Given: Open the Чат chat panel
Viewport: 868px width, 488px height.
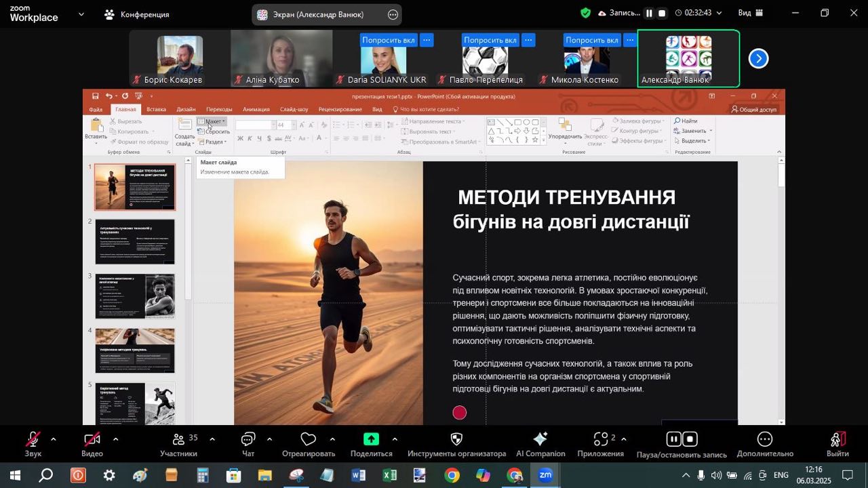Looking at the screenshot, I should (248, 439).
